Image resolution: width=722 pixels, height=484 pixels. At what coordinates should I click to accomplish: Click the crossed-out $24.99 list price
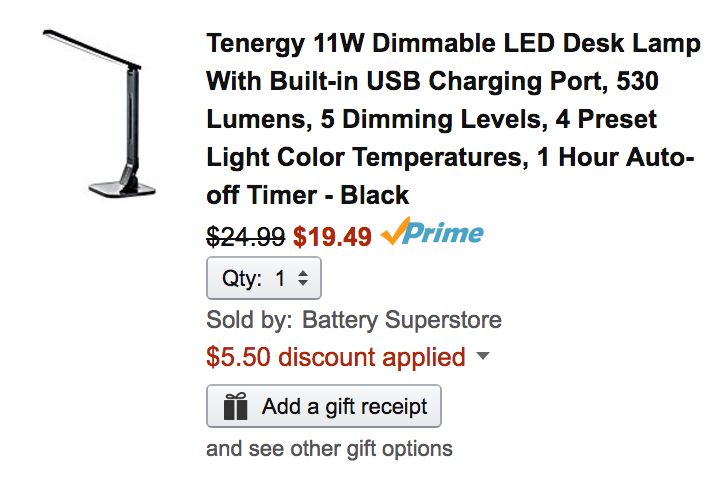pos(246,236)
